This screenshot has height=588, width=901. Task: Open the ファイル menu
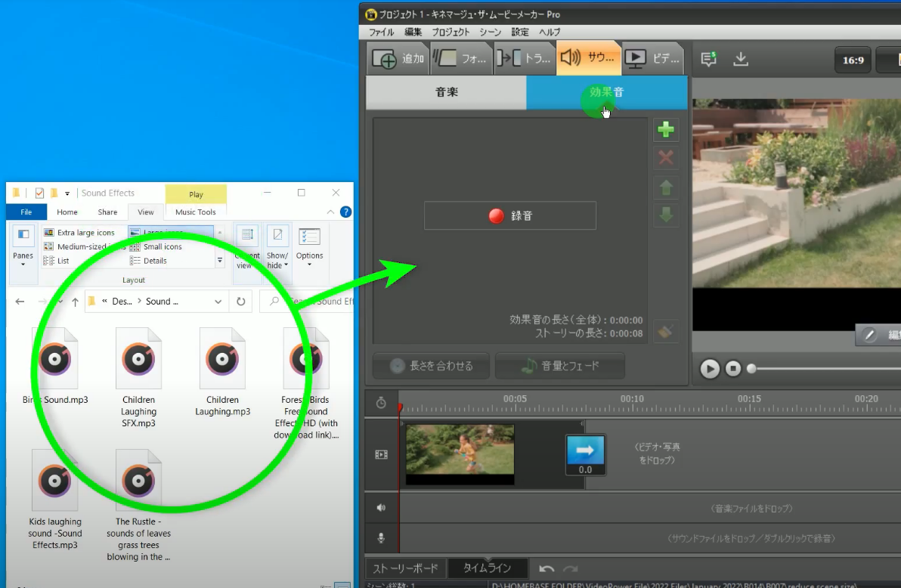381,32
